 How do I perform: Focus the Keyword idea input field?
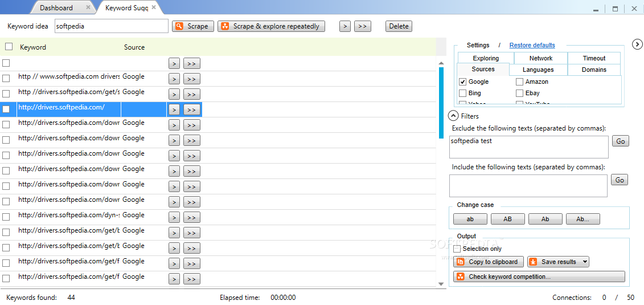pyautogui.click(x=111, y=26)
